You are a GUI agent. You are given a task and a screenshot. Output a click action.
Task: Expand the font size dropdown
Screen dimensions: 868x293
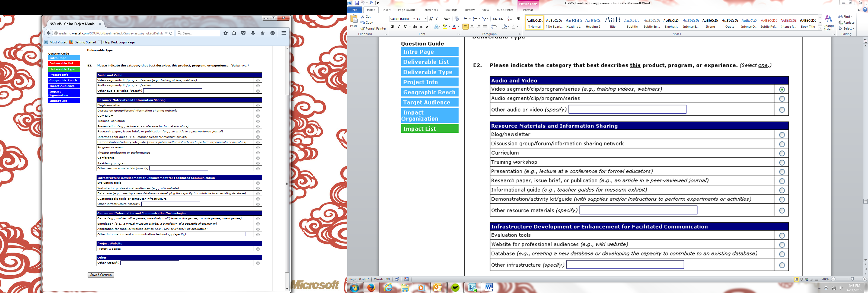click(x=426, y=19)
